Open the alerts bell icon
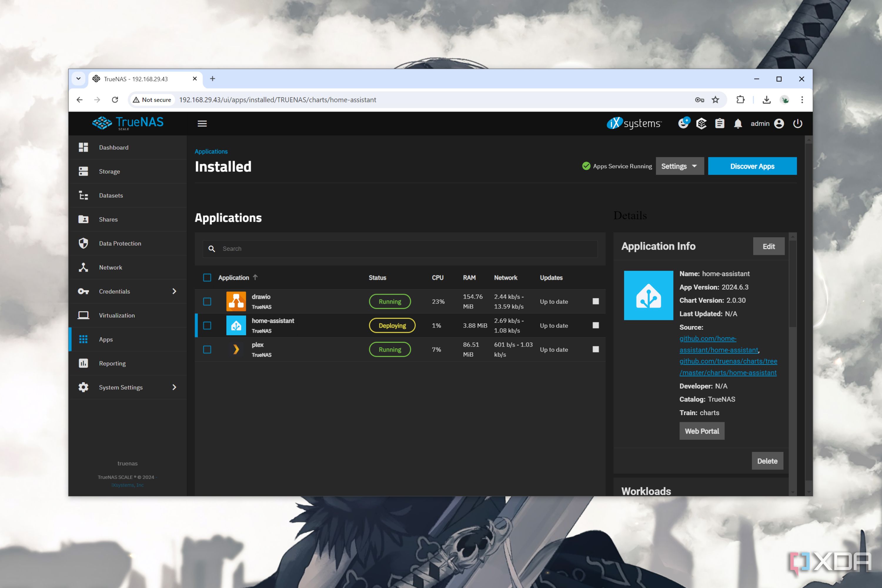This screenshot has width=882, height=588. click(x=738, y=124)
